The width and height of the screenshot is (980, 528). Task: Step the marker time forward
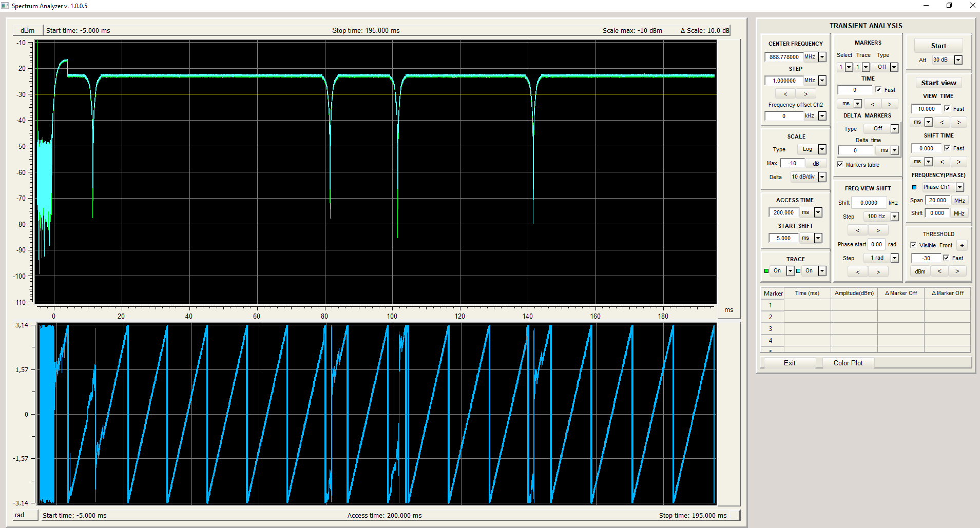pos(890,104)
